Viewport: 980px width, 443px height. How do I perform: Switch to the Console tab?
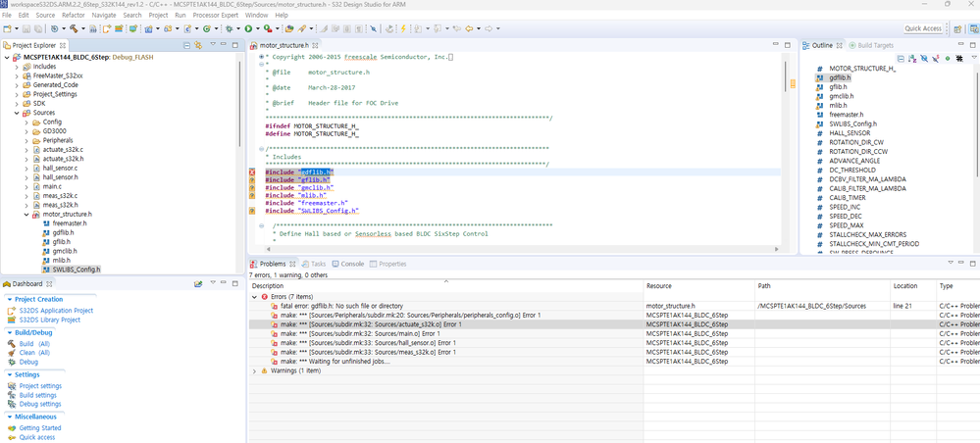351,264
